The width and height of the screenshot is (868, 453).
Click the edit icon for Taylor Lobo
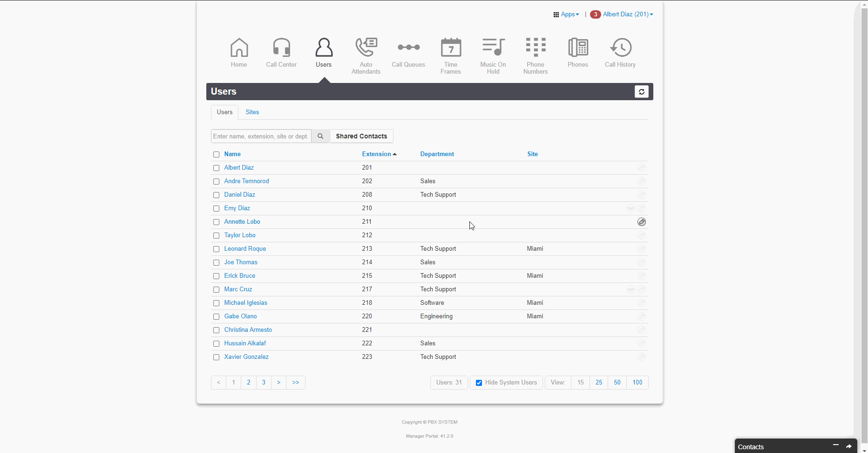(x=642, y=235)
